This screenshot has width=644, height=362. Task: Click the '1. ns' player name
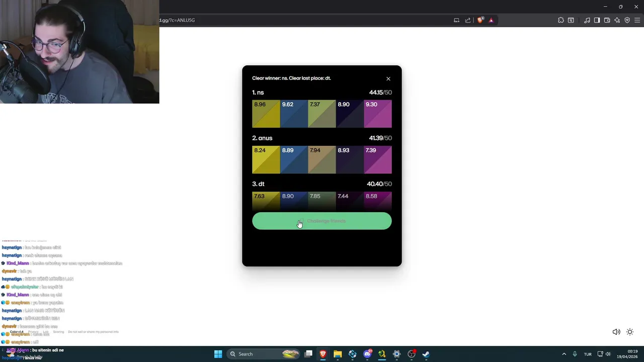coord(258,93)
